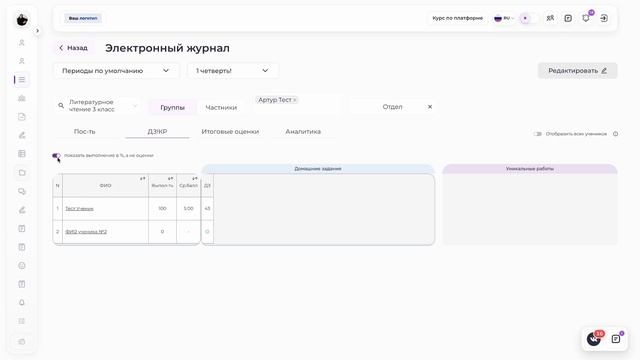Expand the left sidebar with chevron arrow
640x360 pixels.
tap(37, 31)
